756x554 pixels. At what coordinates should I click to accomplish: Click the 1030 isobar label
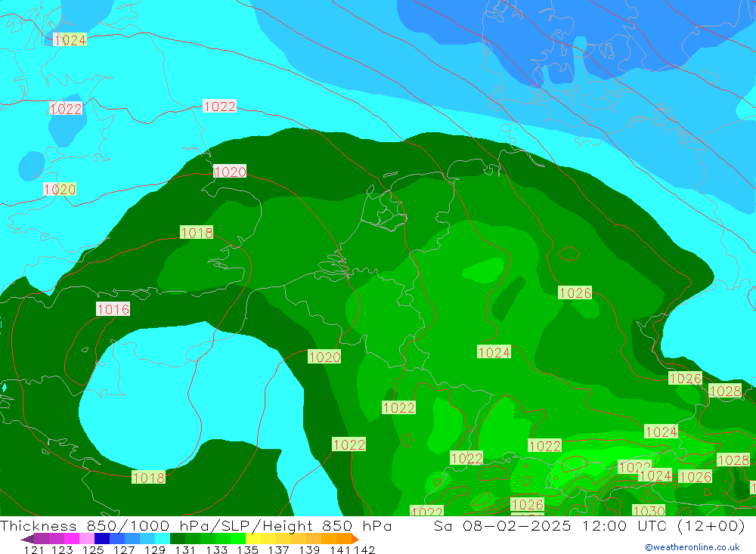649,512
